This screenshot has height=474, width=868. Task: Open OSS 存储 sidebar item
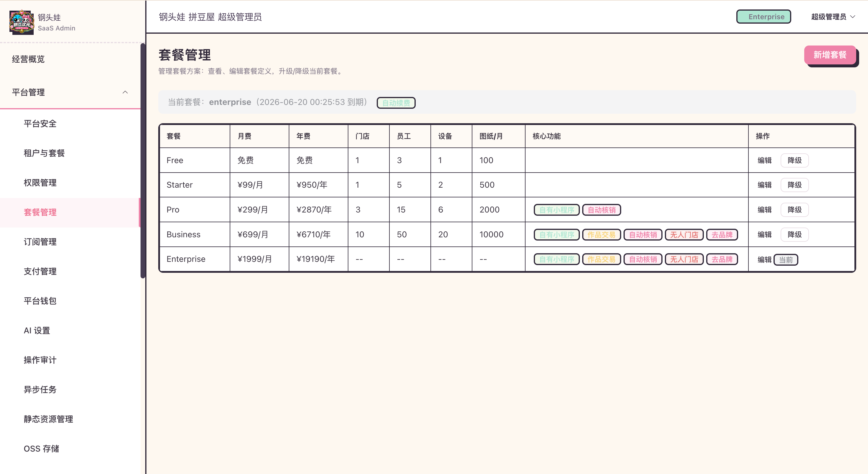(x=70, y=448)
